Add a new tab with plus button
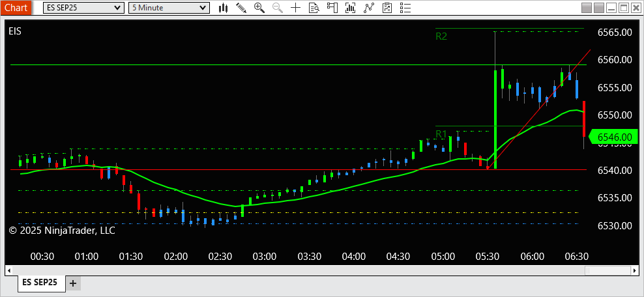The image size is (644, 297). pyautogui.click(x=73, y=283)
